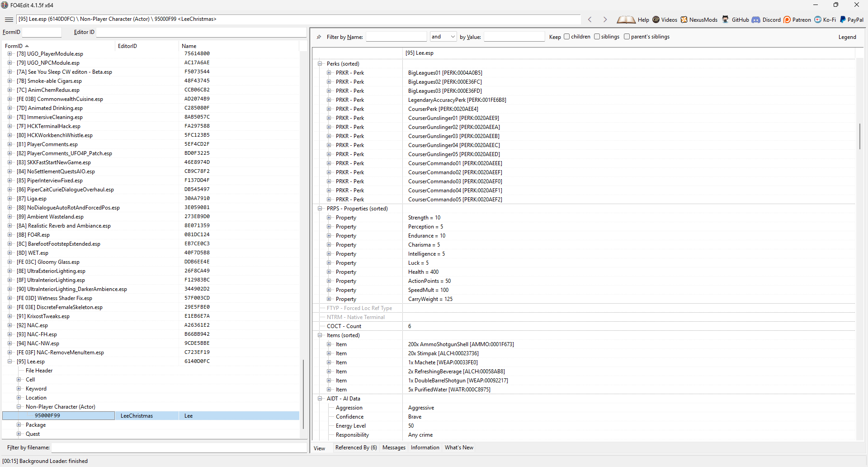
Task: Toggle parent's siblings checkbox
Action: click(x=627, y=37)
